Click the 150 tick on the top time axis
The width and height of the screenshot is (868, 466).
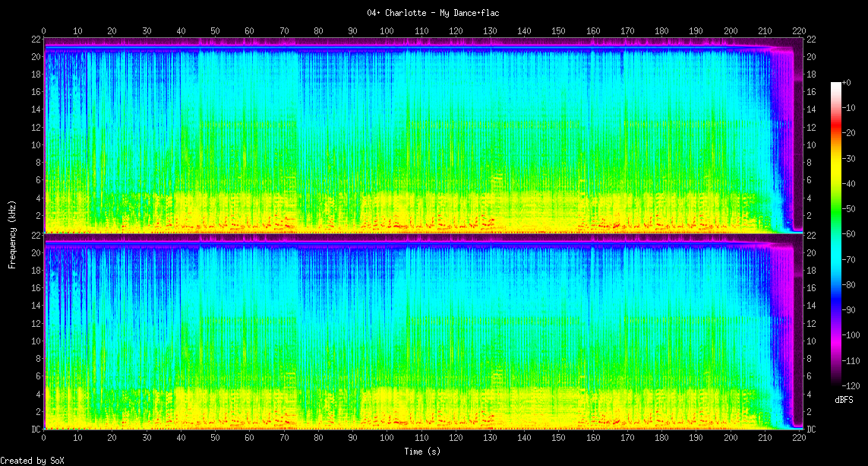click(x=558, y=31)
